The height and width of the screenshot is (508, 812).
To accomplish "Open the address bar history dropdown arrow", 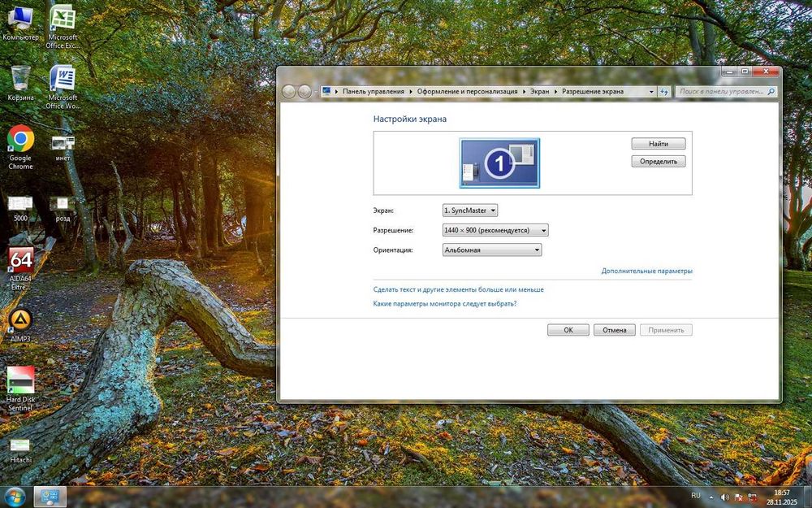I will (651, 92).
